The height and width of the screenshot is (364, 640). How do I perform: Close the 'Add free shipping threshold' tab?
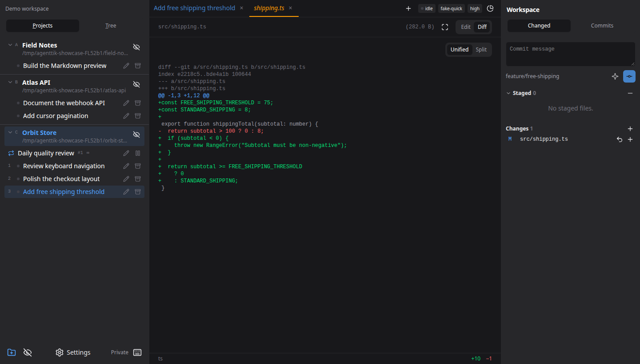[x=241, y=8]
